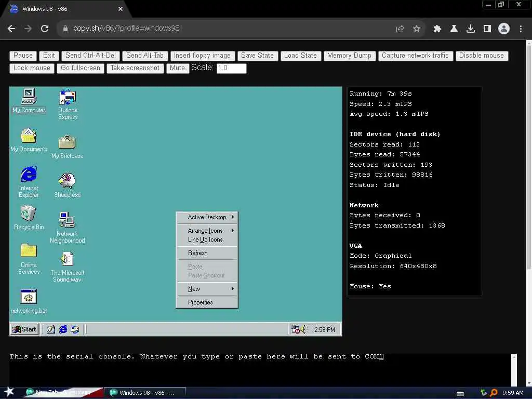Open Chrome three-dot menu
This screenshot has width=532, height=399.
(521, 29)
